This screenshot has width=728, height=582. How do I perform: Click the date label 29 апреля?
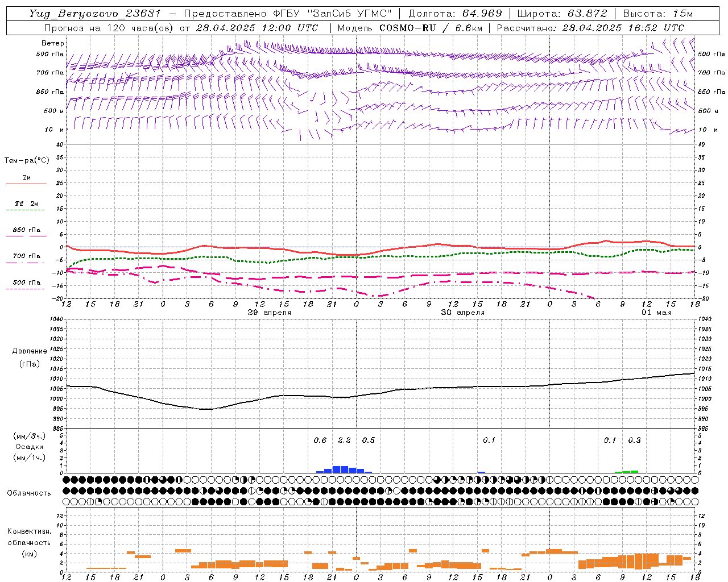point(270,313)
